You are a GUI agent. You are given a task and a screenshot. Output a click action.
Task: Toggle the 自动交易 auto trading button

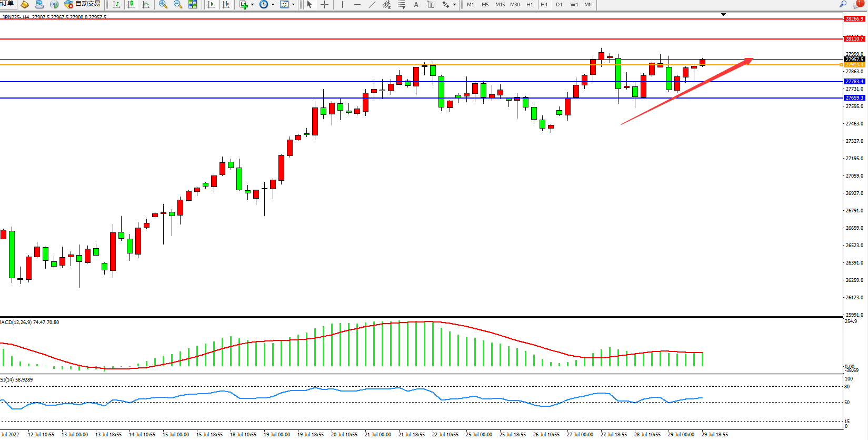coord(83,4)
